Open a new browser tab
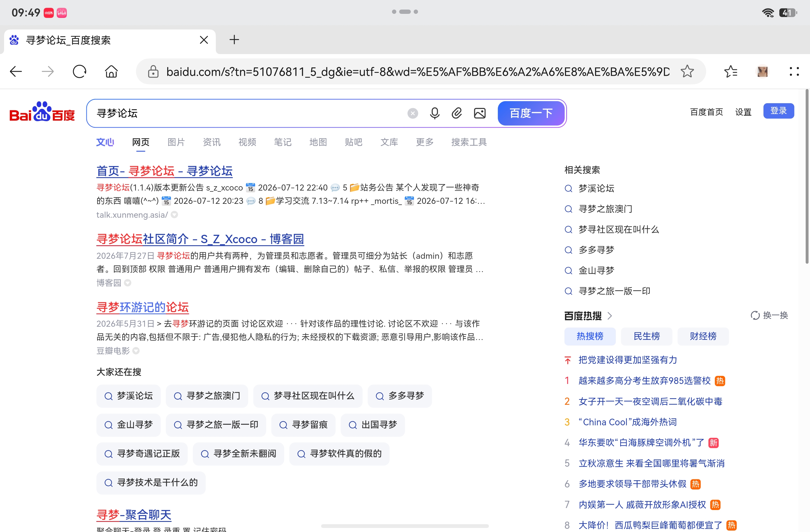The height and width of the screenshot is (532, 810). (234, 40)
